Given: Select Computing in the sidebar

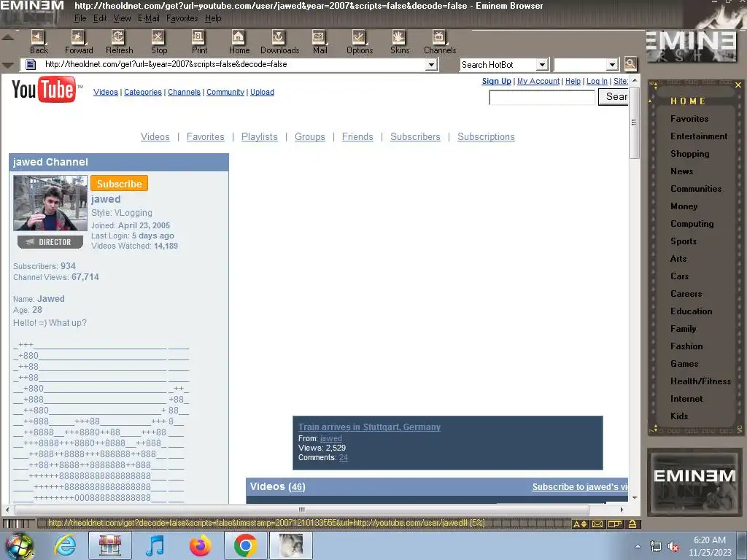Looking at the screenshot, I should tap(692, 224).
